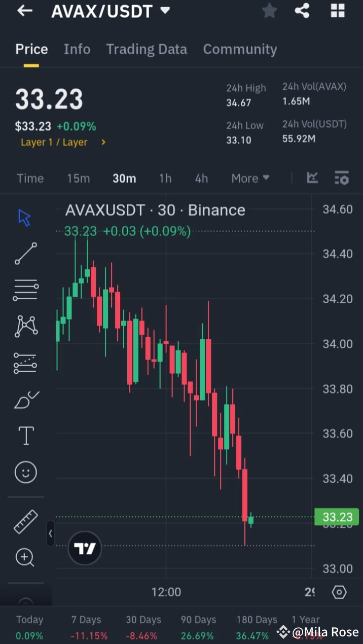The width and height of the screenshot is (363, 644).
Task: Star AVAX/USDT as a favorite
Action: 269,11
